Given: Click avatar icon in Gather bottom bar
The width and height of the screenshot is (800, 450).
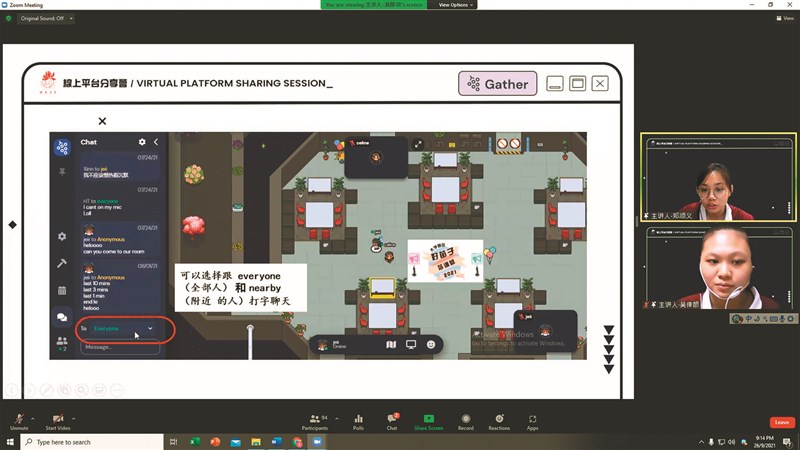Looking at the screenshot, I should click(322, 345).
